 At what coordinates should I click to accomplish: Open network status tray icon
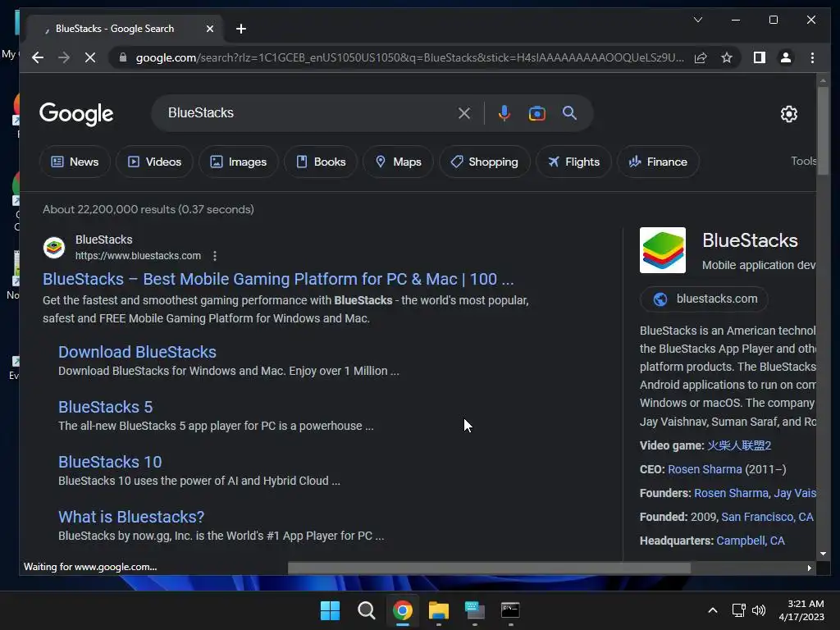click(x=739, y=610)
